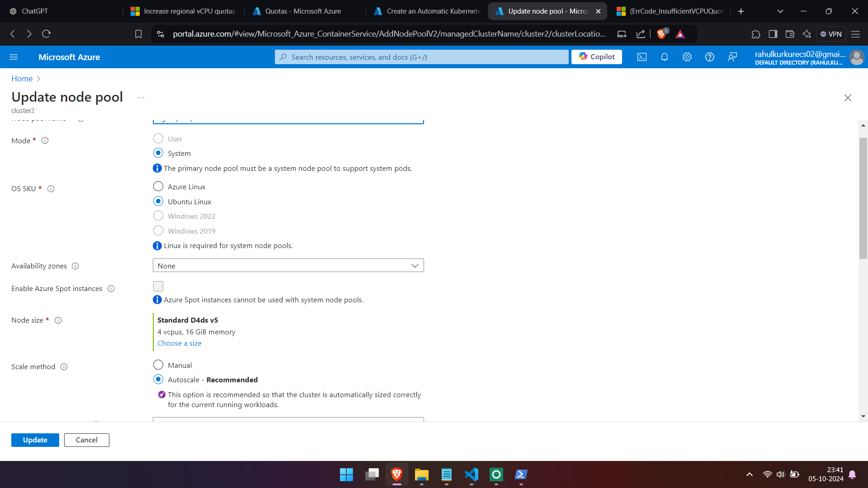868x488 pixels.
Task: Select the Autoscale scale method
Action: point(158,379)
